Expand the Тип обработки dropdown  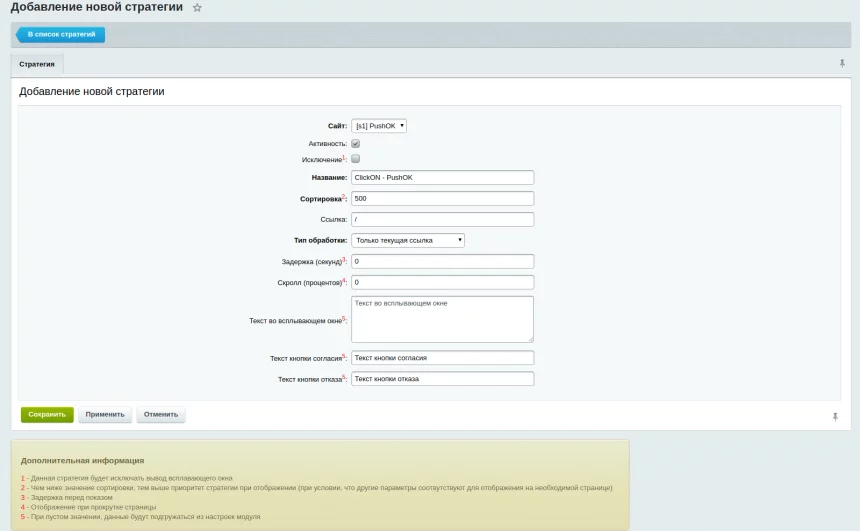click(x=408, y=240)
